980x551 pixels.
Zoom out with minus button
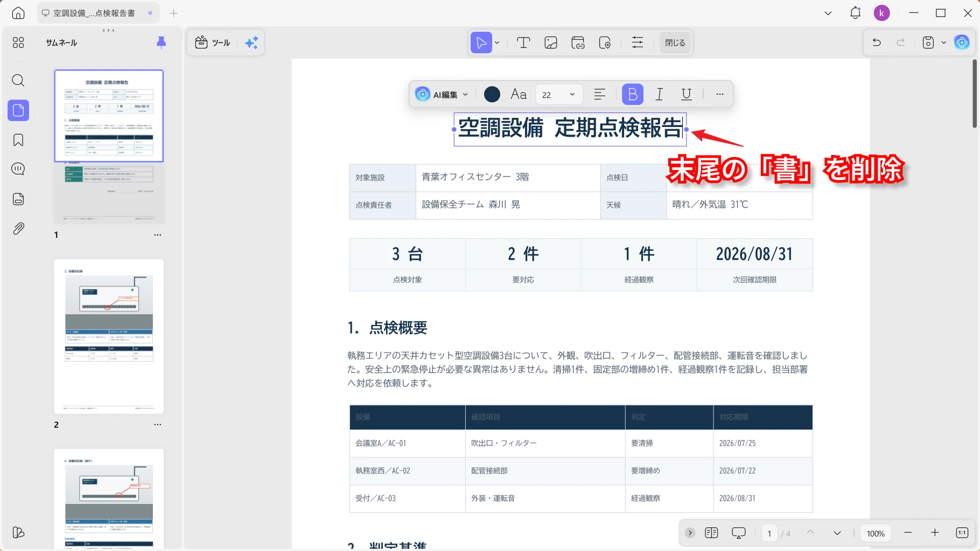click(x=908, y=533)
